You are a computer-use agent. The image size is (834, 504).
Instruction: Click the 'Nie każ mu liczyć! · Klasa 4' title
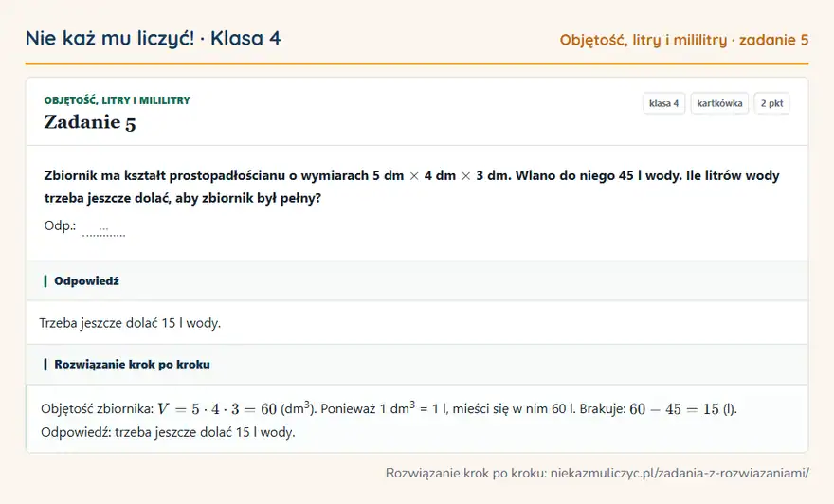[154, 38]
